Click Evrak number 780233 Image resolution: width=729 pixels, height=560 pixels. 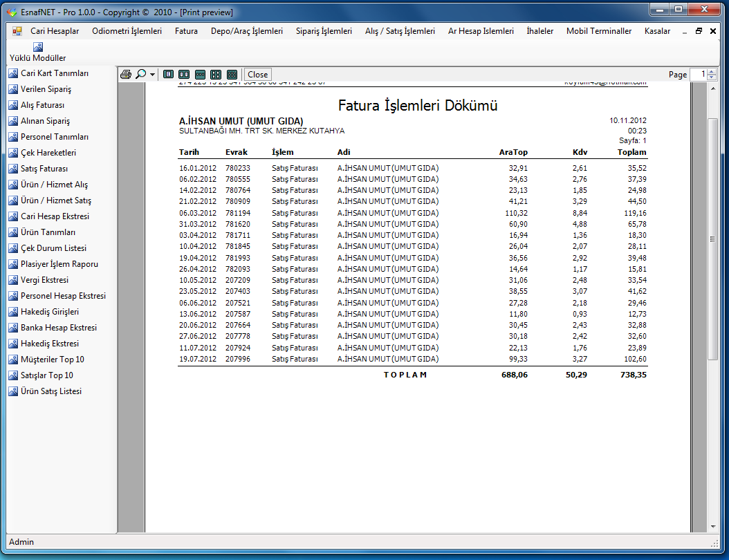tap(237, 168)
